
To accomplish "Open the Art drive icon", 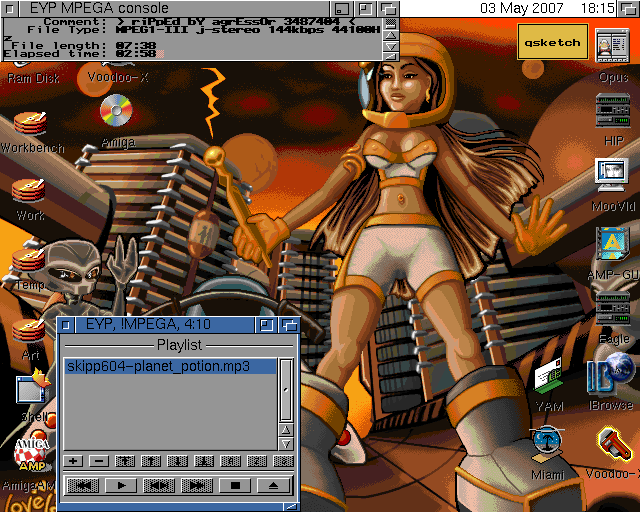I will click(29, 330).
